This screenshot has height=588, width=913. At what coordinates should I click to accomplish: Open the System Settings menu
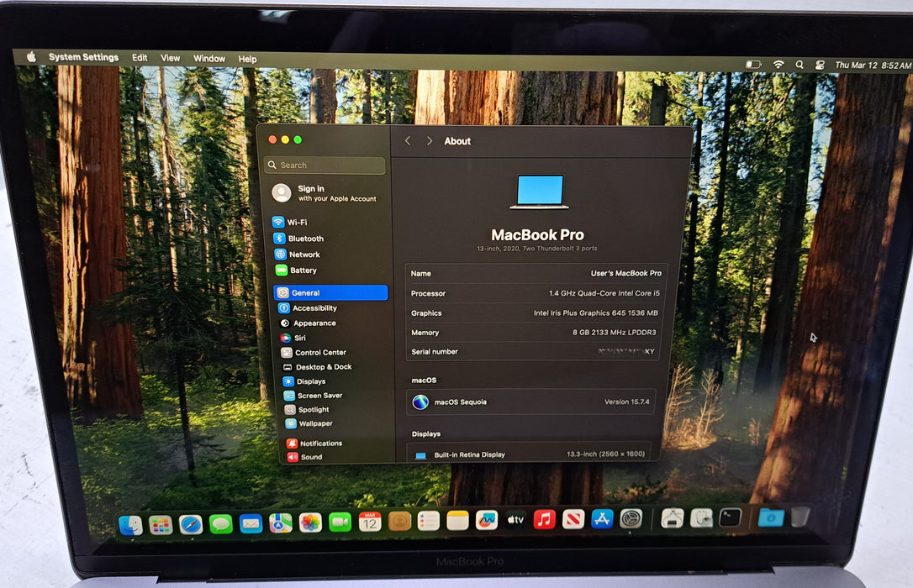(84, 57)
